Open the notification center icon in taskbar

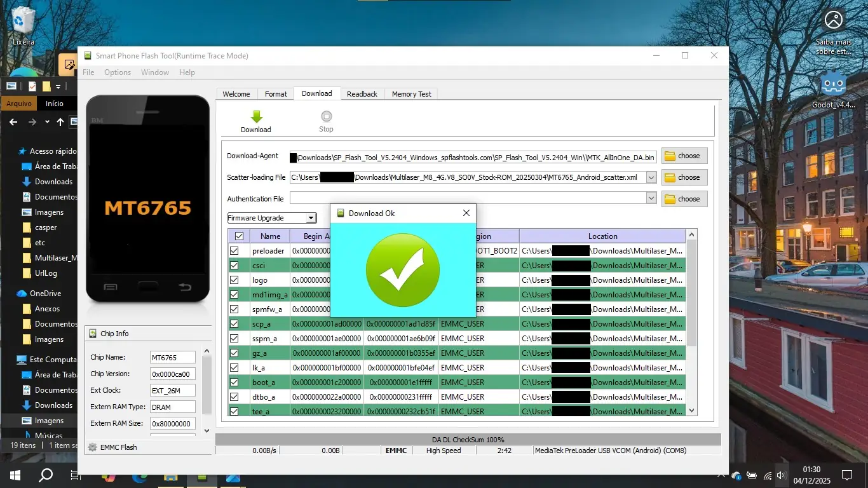pyautogui.click(x=846, y=475)
